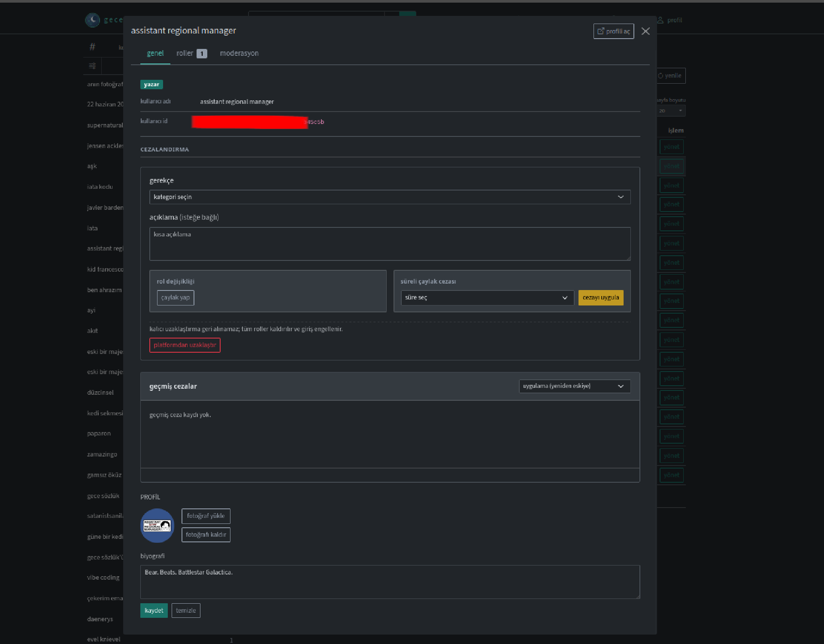This screenshot has width=824, height=644.
Task: Click into the 'kısa açıklama' text area
Action: 390,244
